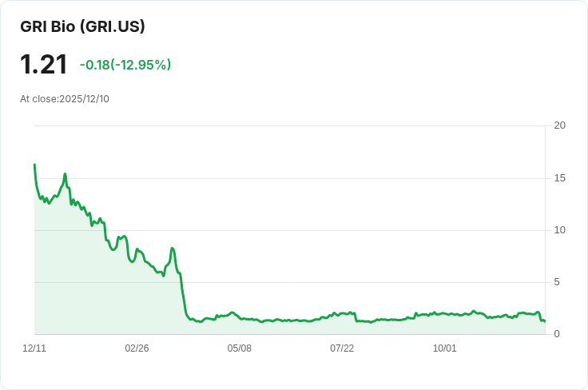Image resolution: width=588 pixels, height=390 pixels.
Task: Select the 5 price axis label
Action: tap(557, 282)
